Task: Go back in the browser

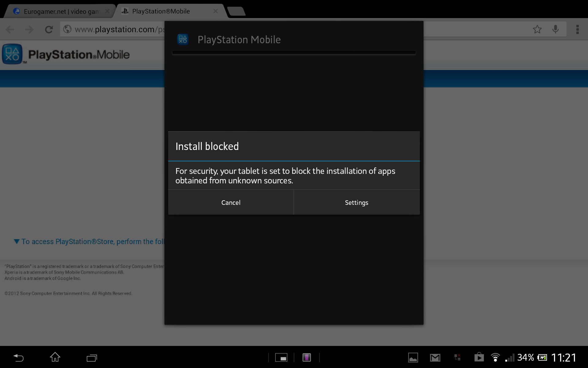Action: coord(10,29)
